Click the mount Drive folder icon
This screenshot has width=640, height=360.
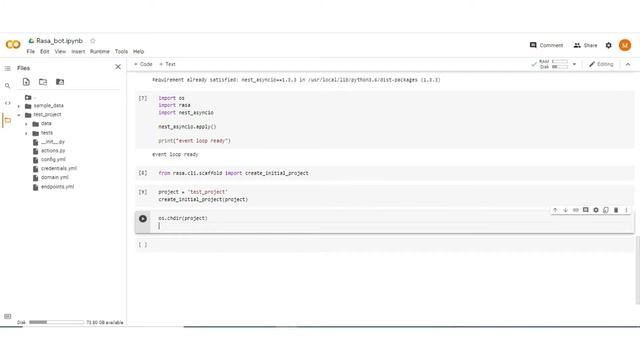pos(60,82)
